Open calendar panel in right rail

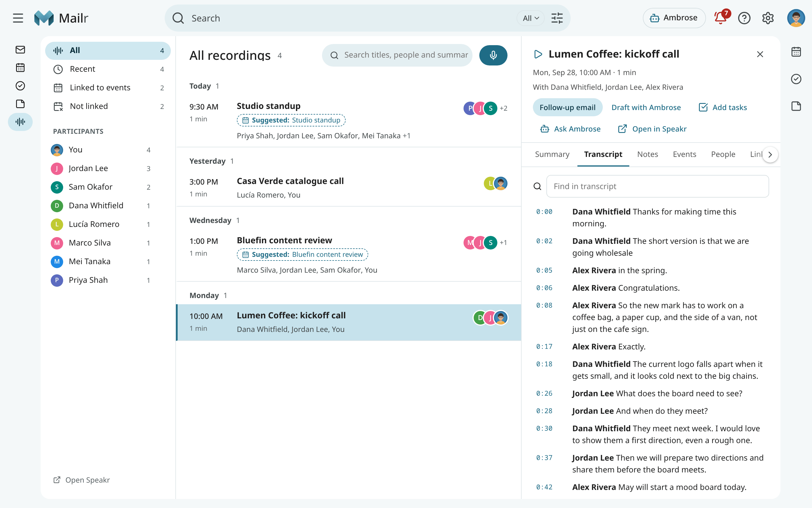[796, 52]
